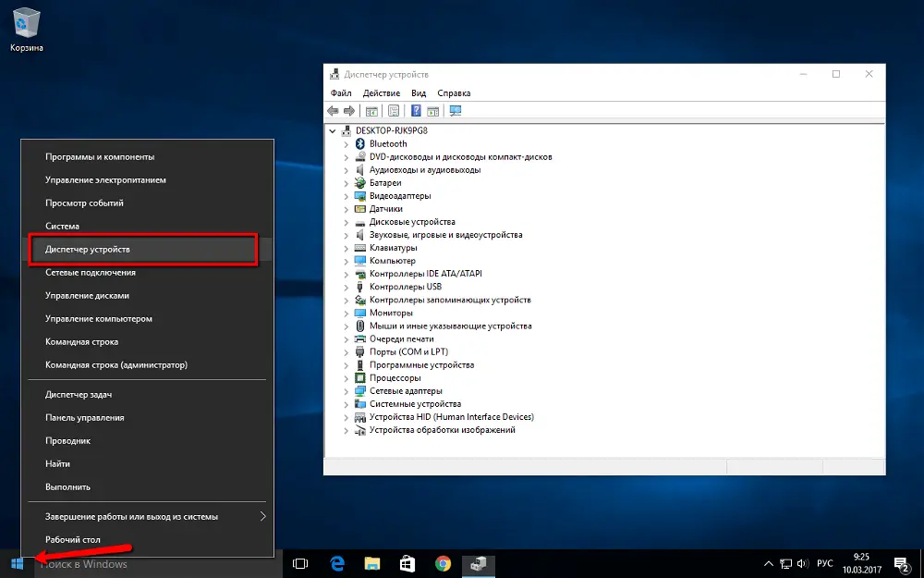Open submenu arrow for Завершение работы
The height and width of the screenshot is (578, 924).
click(x=262, y=516)
